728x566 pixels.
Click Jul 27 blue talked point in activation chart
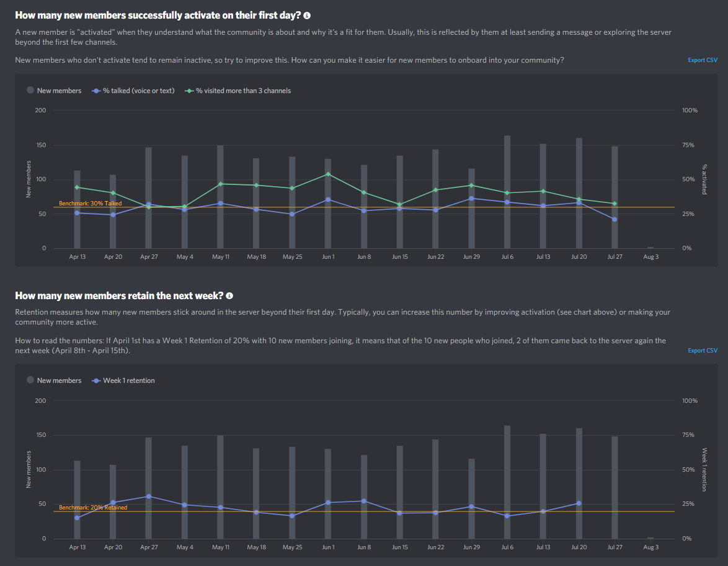click(615, 219)
